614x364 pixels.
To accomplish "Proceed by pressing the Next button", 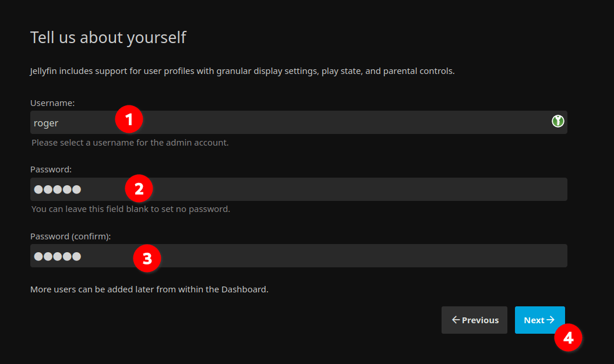I will pyautogui.click(x=539, y=320).
